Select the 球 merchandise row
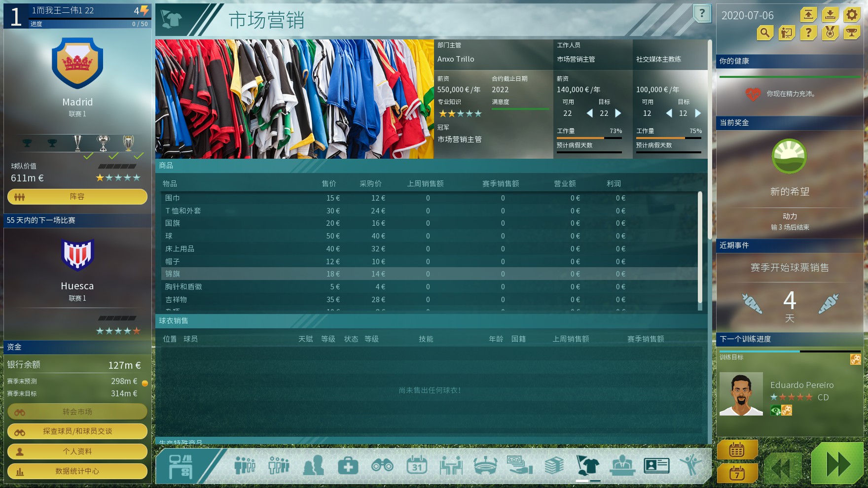Viewport: 868px width, 488px height. click(429, 236)
